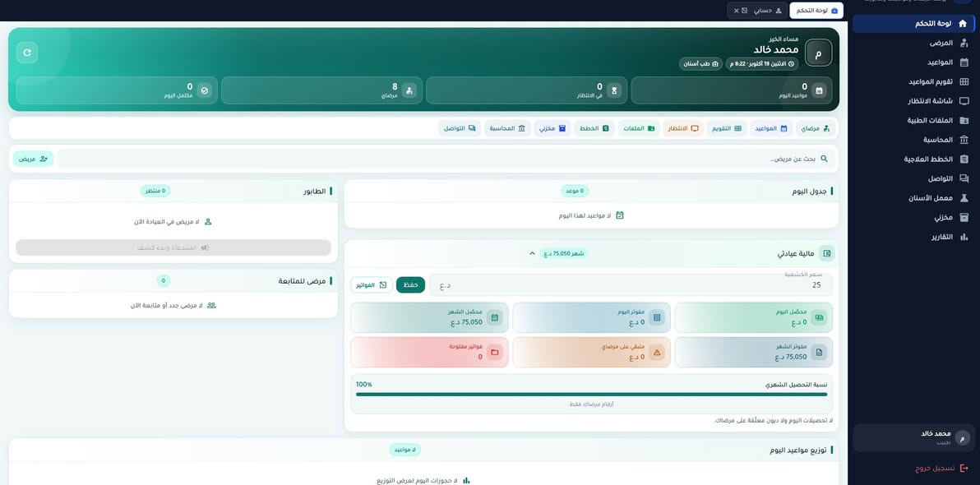Focus the بحث عن مريض search field
The height and width of the screenshot is (485, 980).
(x=446, y=159)
